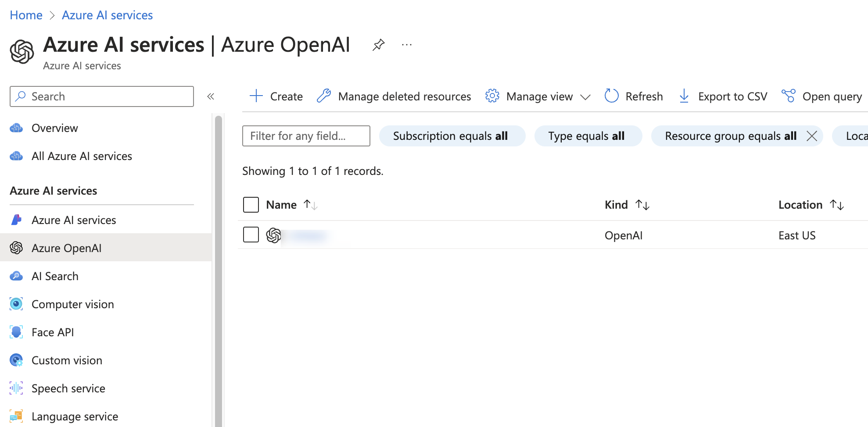Go to Azure AI services breadcrumb link
Viewport: 868px width, 427px height.
(107, 15)
